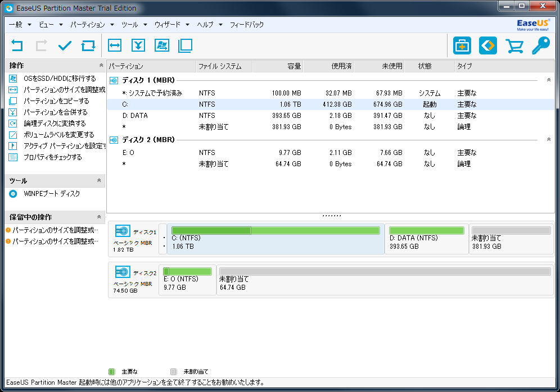Select the 381.93 GB unallocated row
This screenshot has height=392, width=560.
coord(331,127)
